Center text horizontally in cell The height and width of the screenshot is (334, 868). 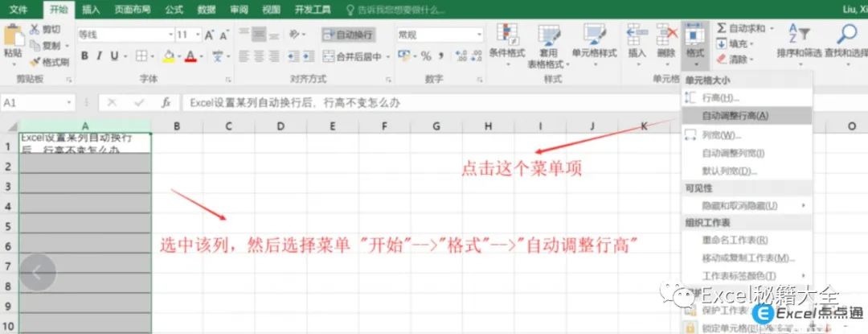[259, 56]
